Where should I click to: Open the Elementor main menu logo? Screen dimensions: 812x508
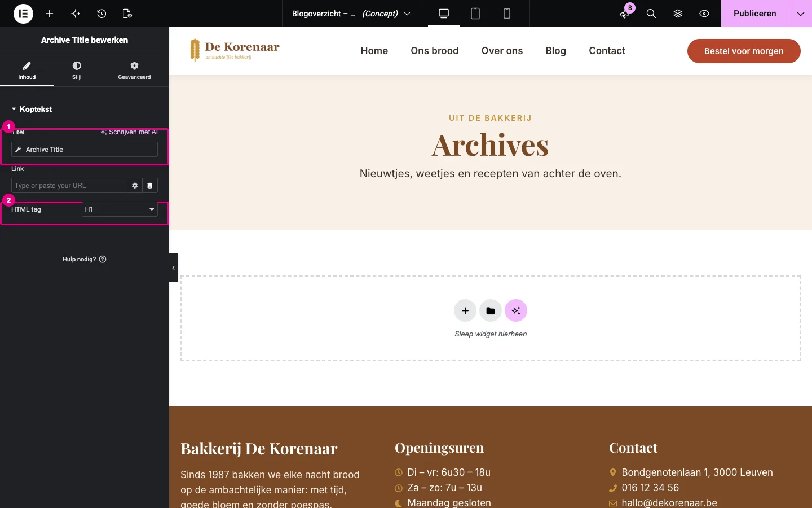[x=23, y=14]
